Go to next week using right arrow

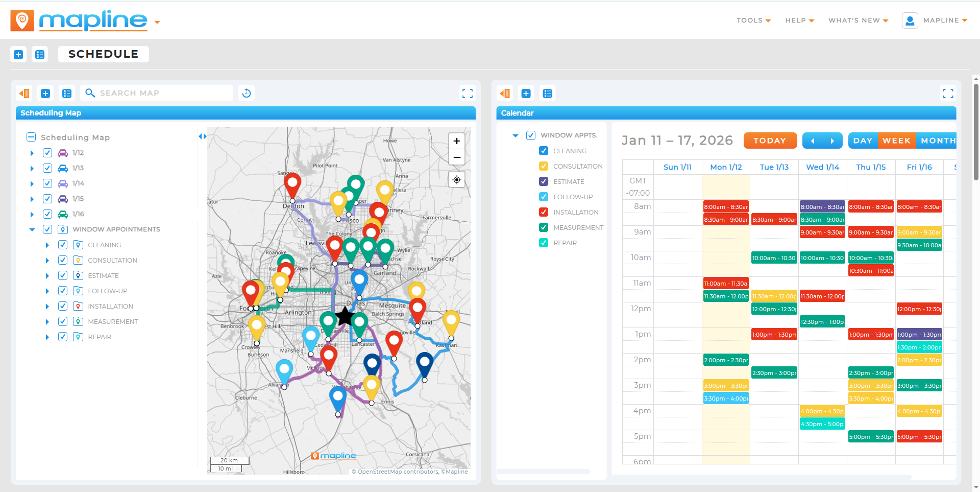[832, 140]
